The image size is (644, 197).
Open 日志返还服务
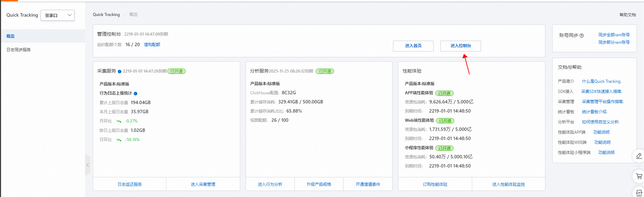point(130,184)
